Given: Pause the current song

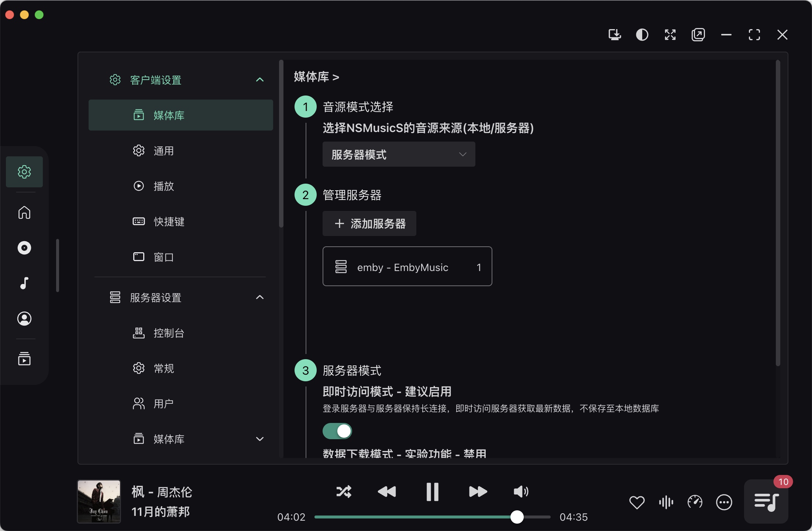Looking at the screenshot, I should [x=432, y=492].
